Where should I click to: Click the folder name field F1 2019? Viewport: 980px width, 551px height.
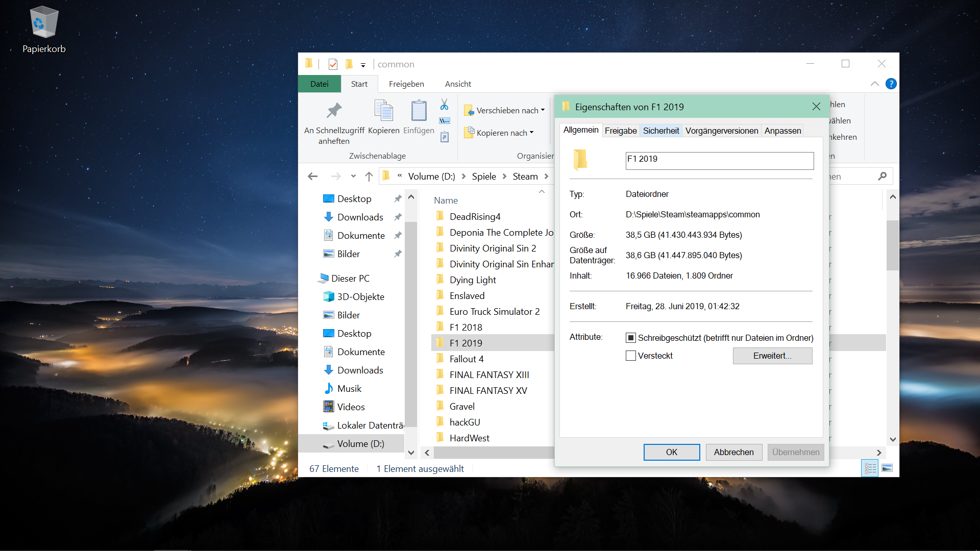pos(719,160)
